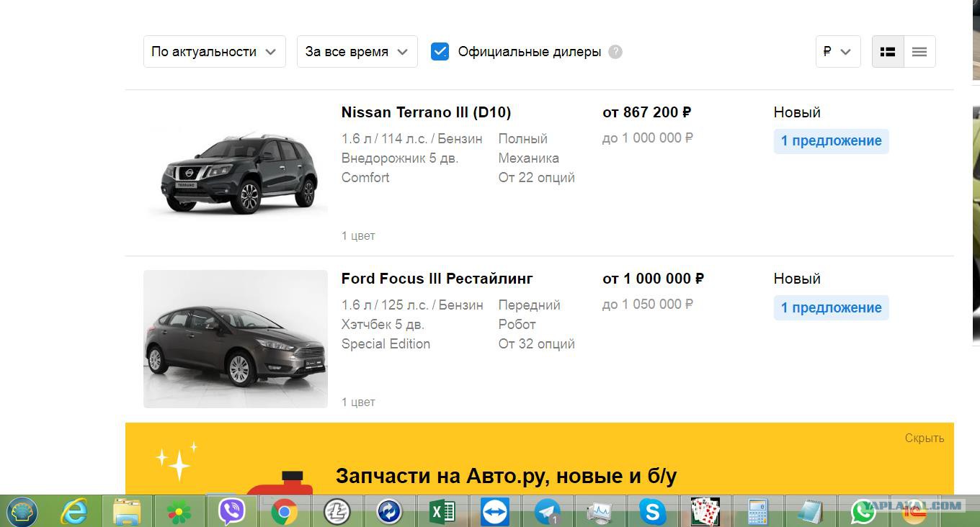Click the Внедорожник 5 дв. text
This screenshot has height=527, width=980.
tap(400, 158)
